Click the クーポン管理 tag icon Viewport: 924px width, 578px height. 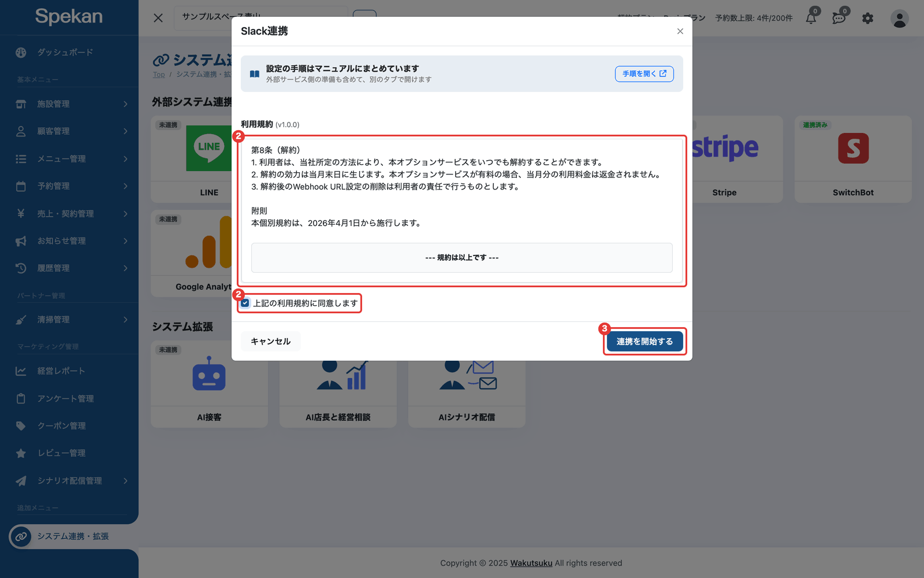pos(21,426)
